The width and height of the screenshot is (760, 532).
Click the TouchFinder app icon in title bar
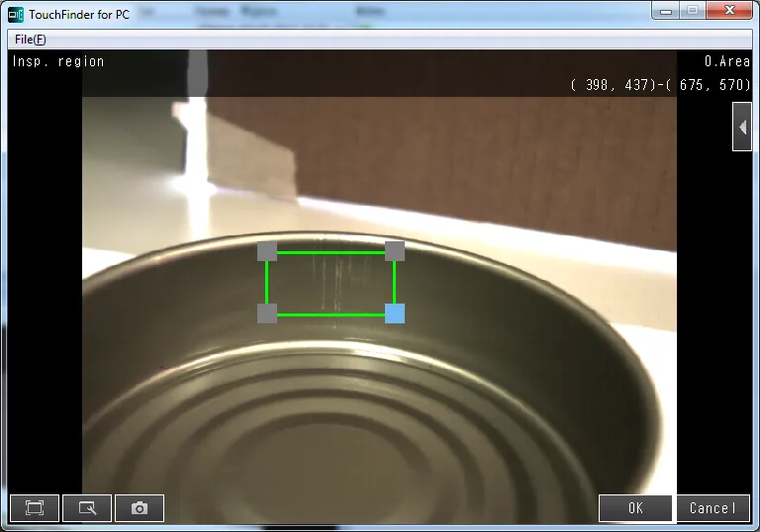coord(16,14)
